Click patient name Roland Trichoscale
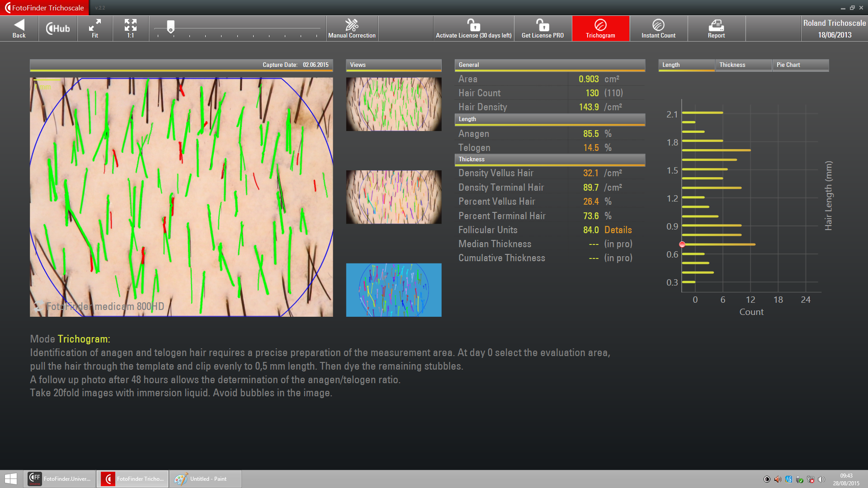868x488 pixels. click(x=835, y=23)
